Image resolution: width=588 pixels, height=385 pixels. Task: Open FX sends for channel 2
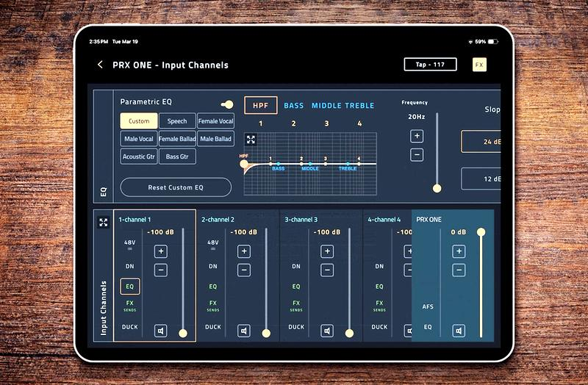213,305
